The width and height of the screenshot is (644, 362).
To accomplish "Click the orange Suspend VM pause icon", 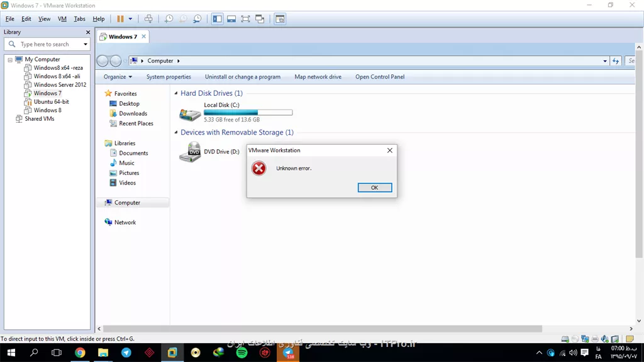I will (x=120, y=19).
